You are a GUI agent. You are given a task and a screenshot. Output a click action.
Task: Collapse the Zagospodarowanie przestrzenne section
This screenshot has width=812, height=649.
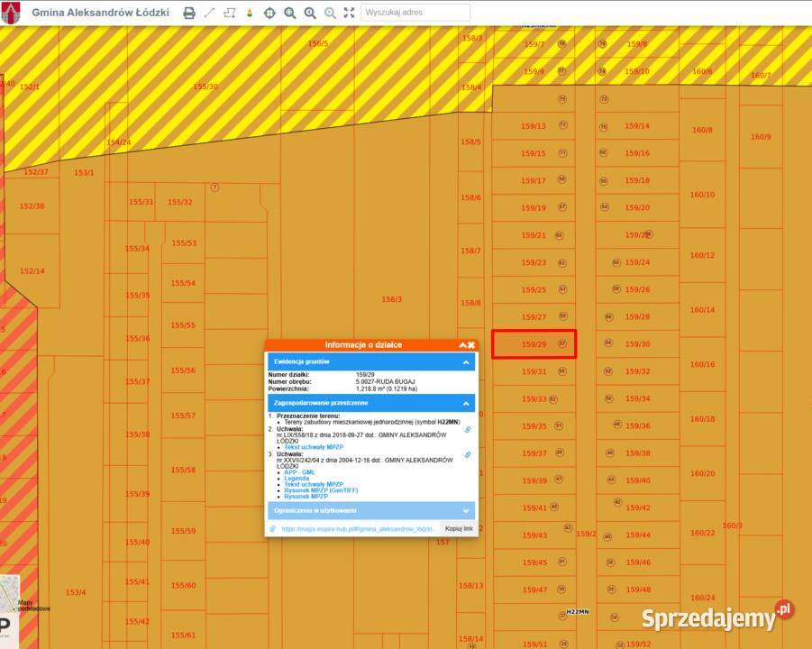coord(466,404)
